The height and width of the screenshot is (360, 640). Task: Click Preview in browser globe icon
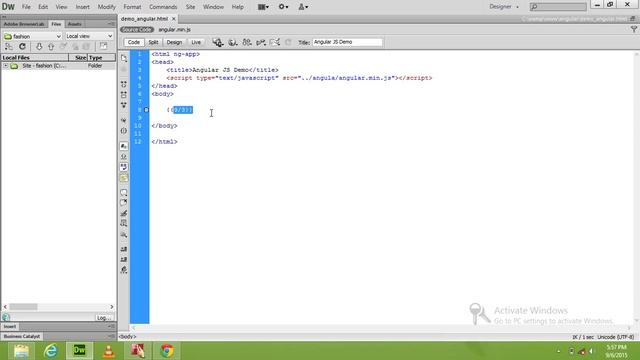[233, 42]
